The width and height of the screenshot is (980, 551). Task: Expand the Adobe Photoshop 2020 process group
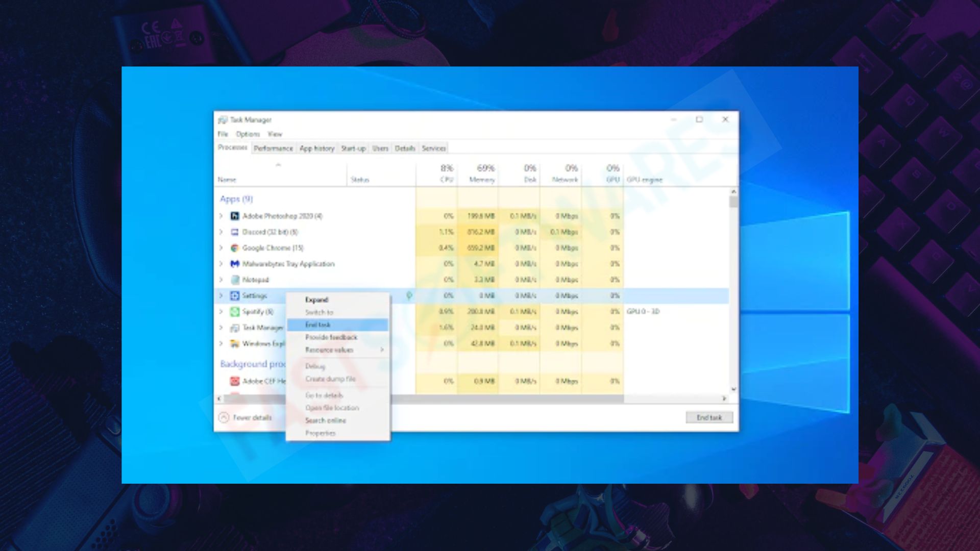tap(221, 216)
